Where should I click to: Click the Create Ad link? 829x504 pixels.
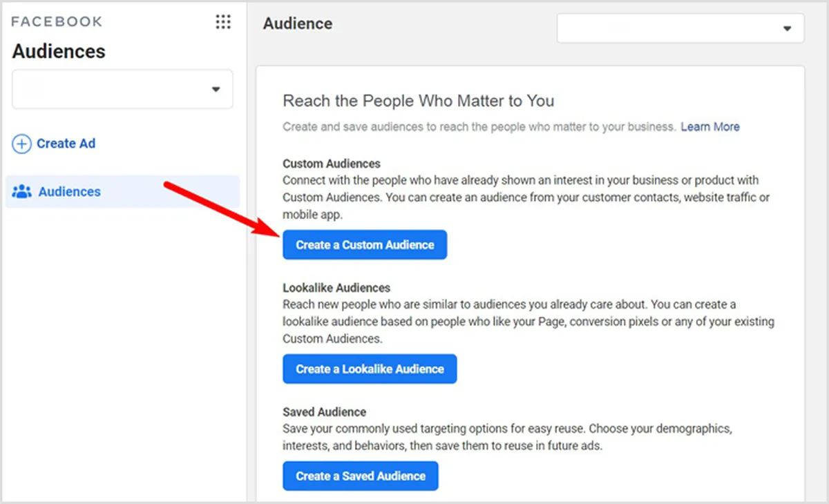pos(66,144)
